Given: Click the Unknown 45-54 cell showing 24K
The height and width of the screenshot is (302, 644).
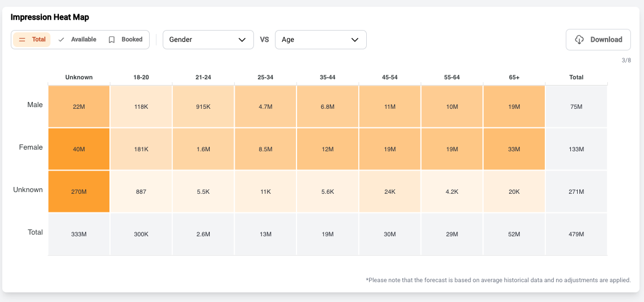Looking at the screenshot, I should [389, 192].
